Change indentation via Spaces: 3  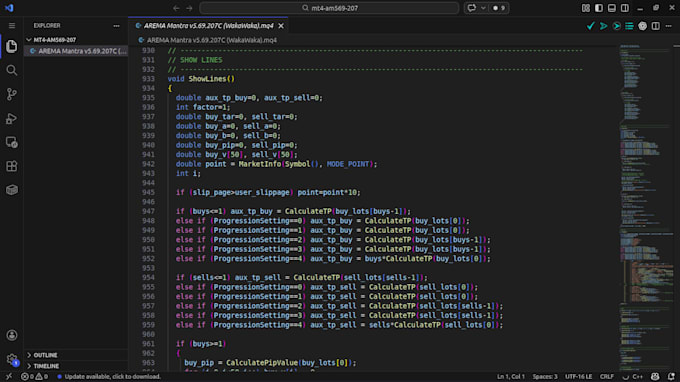[x=545, y=376]
